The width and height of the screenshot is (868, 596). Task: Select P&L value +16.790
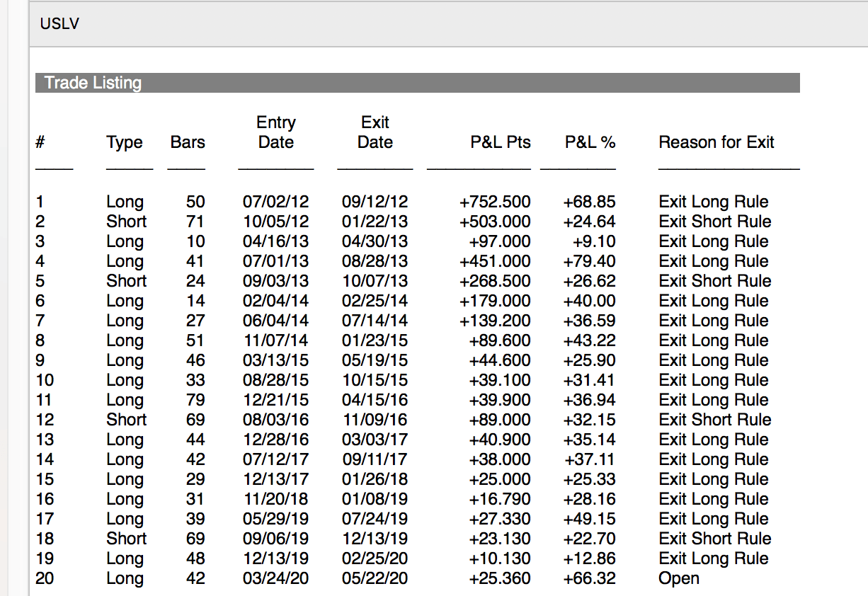coord(500,499)
